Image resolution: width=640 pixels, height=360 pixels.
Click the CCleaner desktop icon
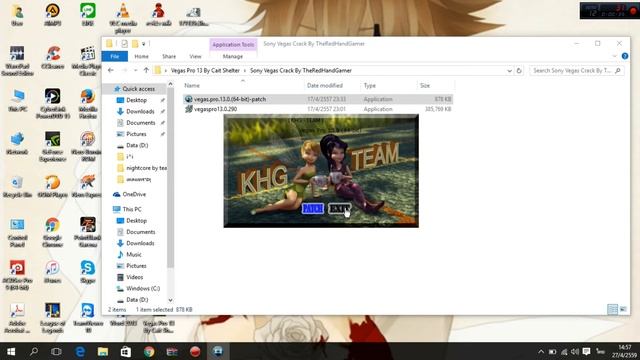coord(52,57)
